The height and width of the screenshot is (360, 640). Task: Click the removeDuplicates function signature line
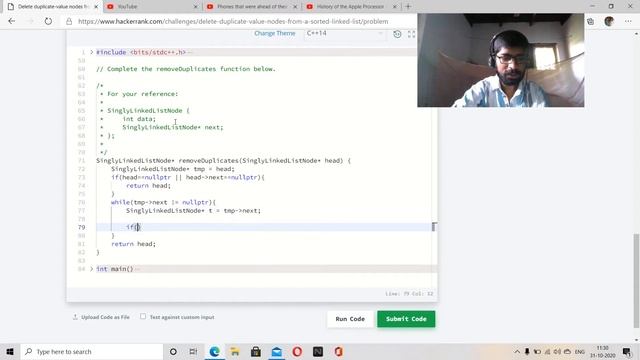pyautogui.click(x=223, y=160)
